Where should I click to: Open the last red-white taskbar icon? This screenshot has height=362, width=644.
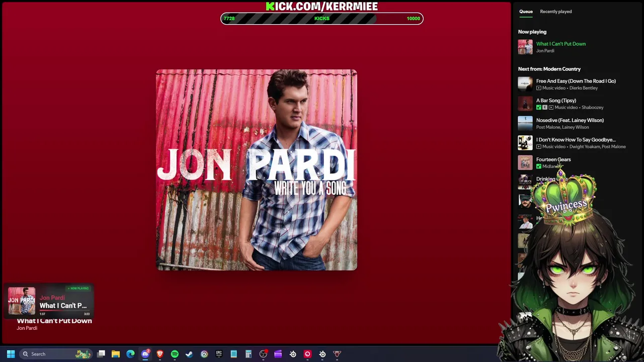point(337,354)
